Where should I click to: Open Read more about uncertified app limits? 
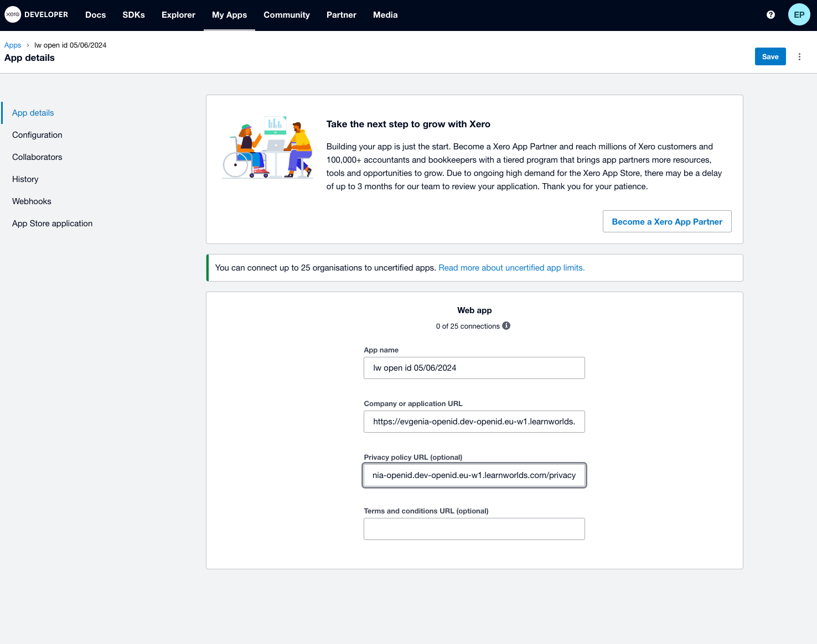click(511, 268)
